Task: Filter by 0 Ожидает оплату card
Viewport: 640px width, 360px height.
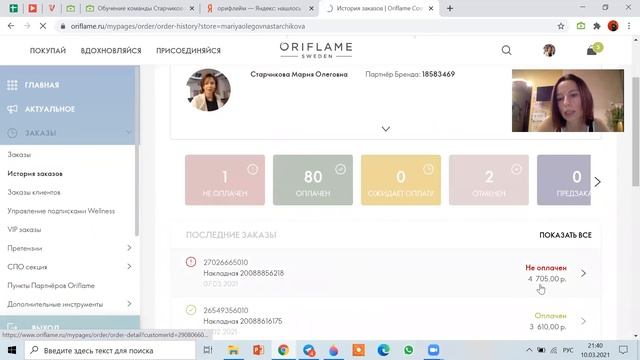Action: click(x=401, y=180)
